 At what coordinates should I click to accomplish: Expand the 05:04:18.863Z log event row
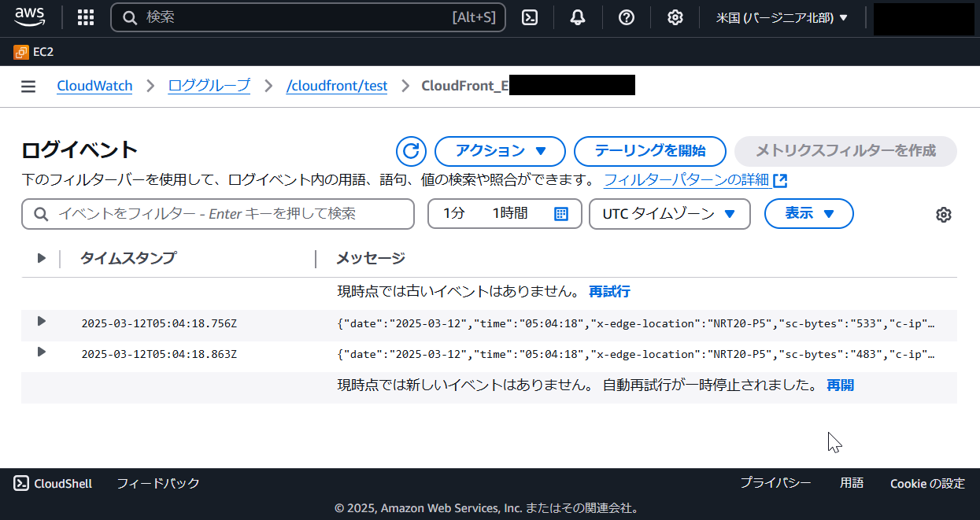42,352
